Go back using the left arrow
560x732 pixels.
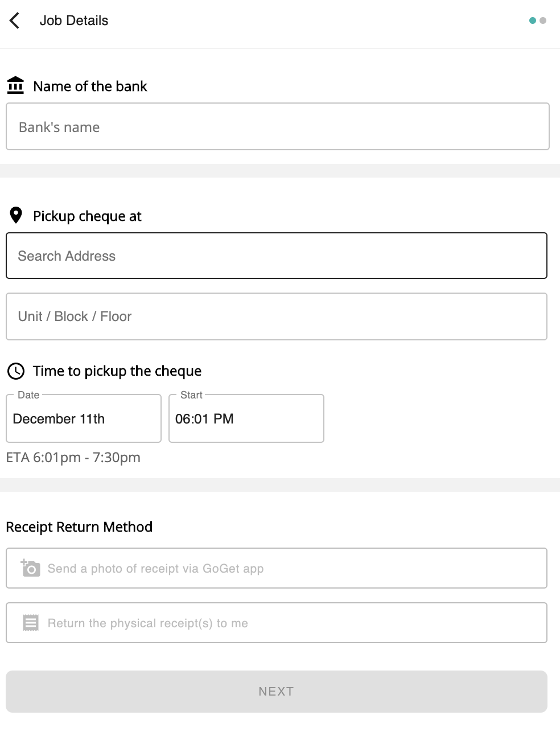point(15,21)
